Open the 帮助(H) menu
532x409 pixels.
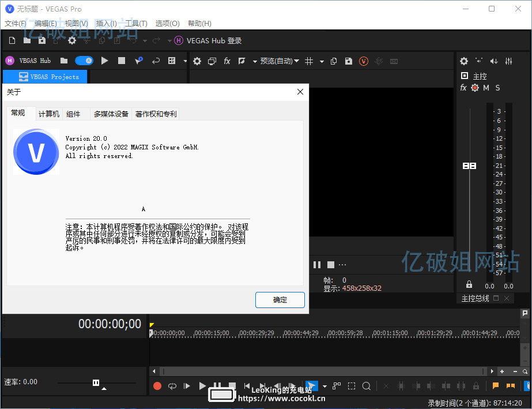(x=199, y=24)
